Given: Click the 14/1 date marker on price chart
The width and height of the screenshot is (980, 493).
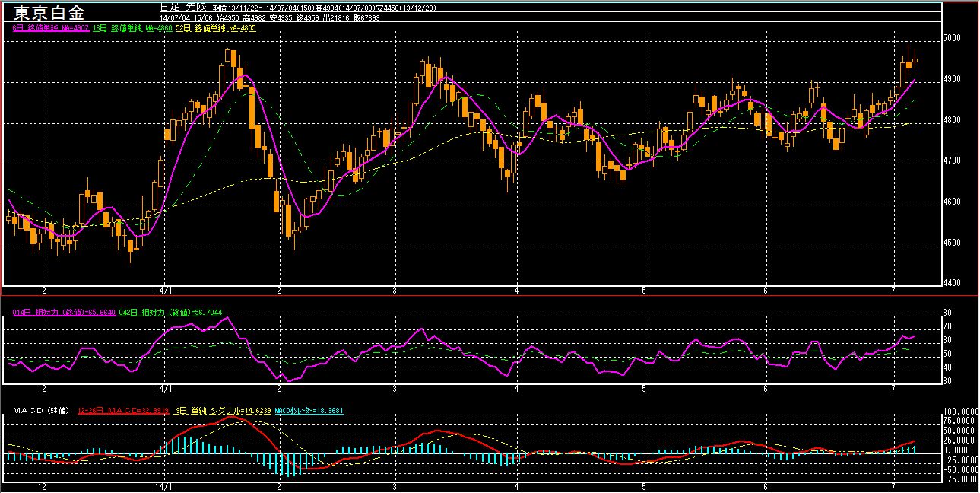Looking at the screenshot, I should (164, 291).
